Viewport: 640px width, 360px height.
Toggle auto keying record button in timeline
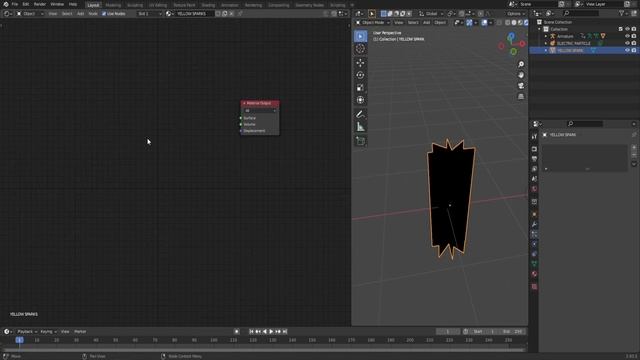coord(237,331)
